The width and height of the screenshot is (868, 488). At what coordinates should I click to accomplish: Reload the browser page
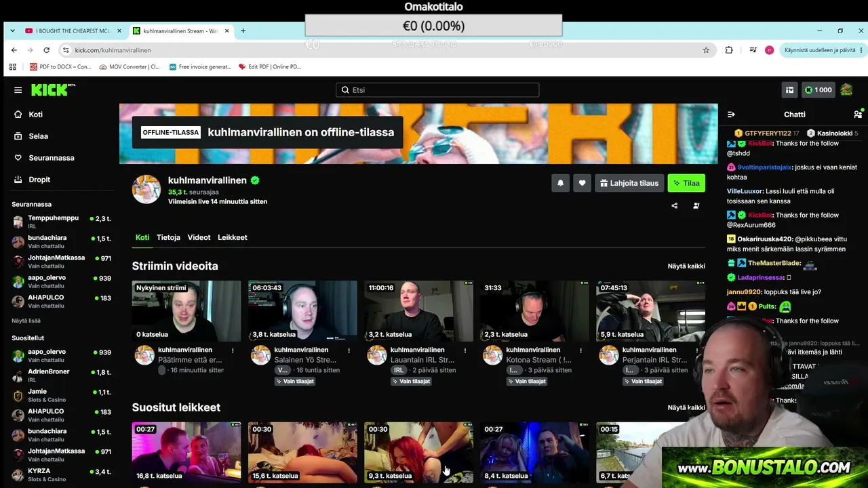tap(46, 50)
